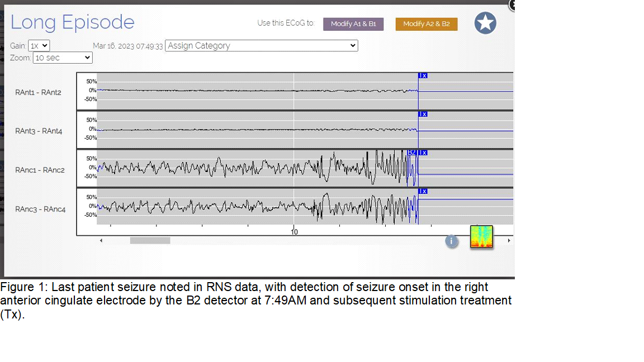Image resolution: width=644 pixels, height=362 pixels.
Task: Expand the Zoom 10 sec dropdown
Action: pyautogui.click(x=63, y=58)
